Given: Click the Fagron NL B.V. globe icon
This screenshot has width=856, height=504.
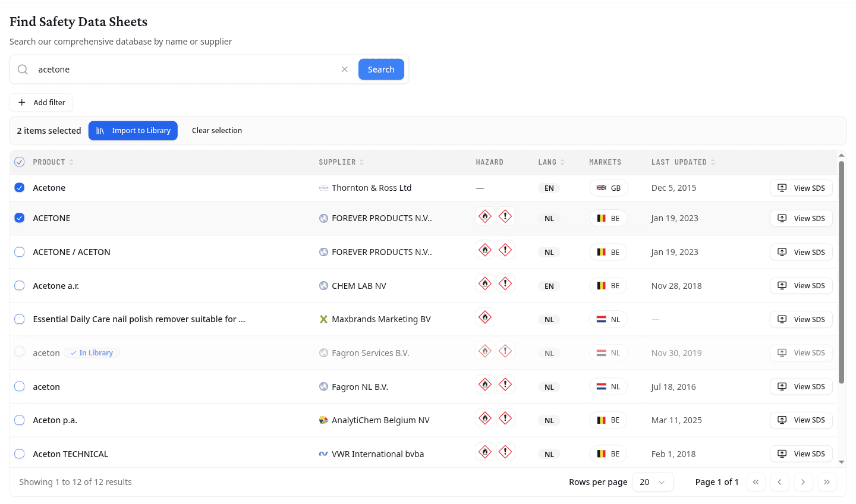Looking at the screenshot, I should tap(323, 387).
